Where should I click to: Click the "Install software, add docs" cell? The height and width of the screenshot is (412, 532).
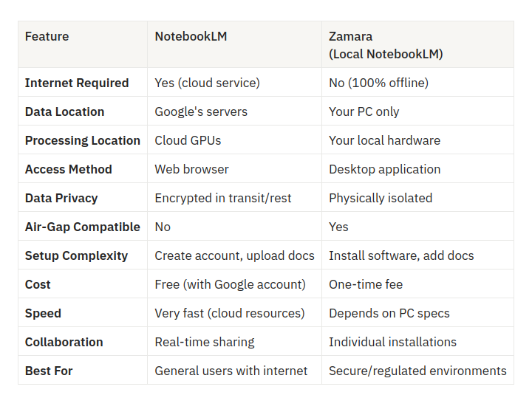point(401,255)
